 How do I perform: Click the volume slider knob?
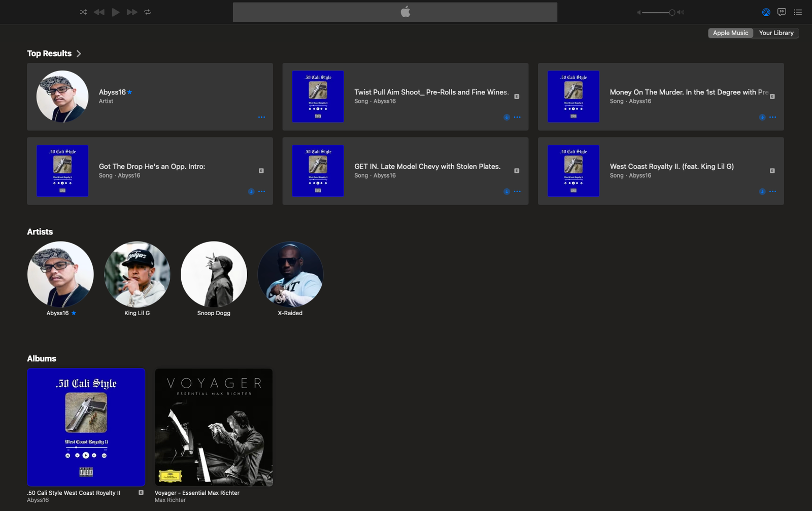pos(672,12)
